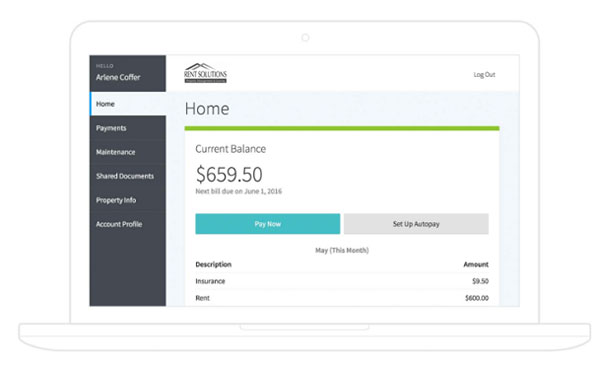Open Property Info page
Viewport: 596px width, 375px height.
click(128, 200)
